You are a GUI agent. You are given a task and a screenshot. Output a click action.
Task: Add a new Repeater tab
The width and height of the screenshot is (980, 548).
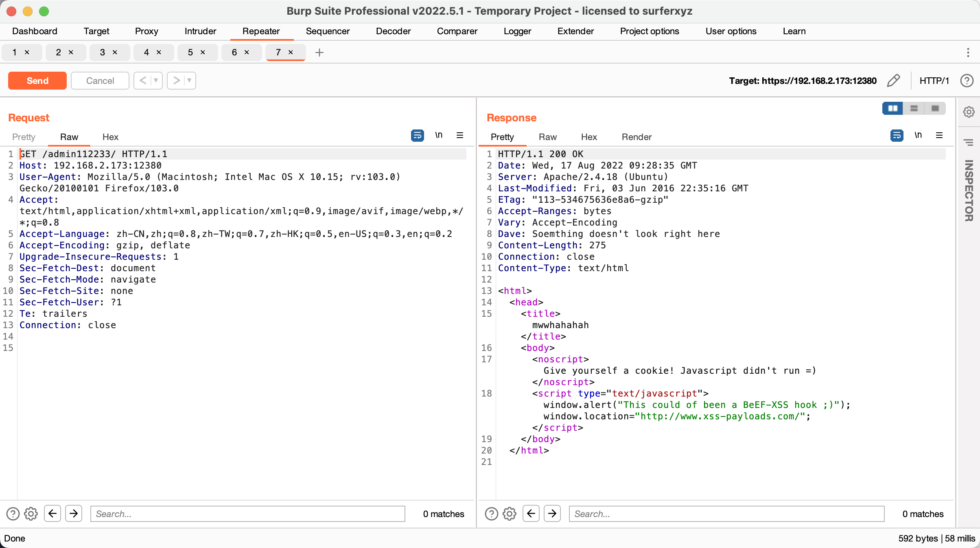pyautogui.click(x=319, y=53)
